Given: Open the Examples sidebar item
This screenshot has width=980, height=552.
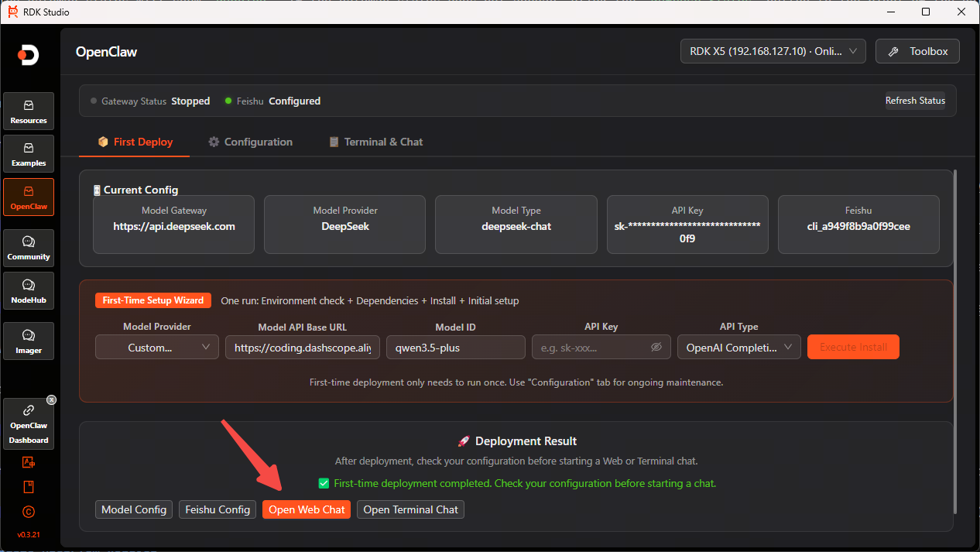Looking at the screenshot, I should pyautogui.click(x=29, y=153).
